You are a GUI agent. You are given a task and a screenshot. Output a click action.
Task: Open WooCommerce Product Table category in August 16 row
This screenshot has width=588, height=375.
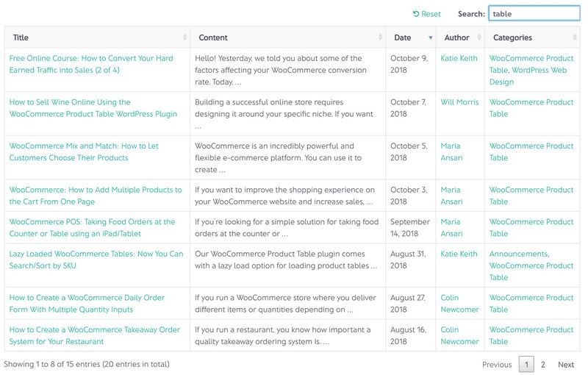click(x=531, y=335)
